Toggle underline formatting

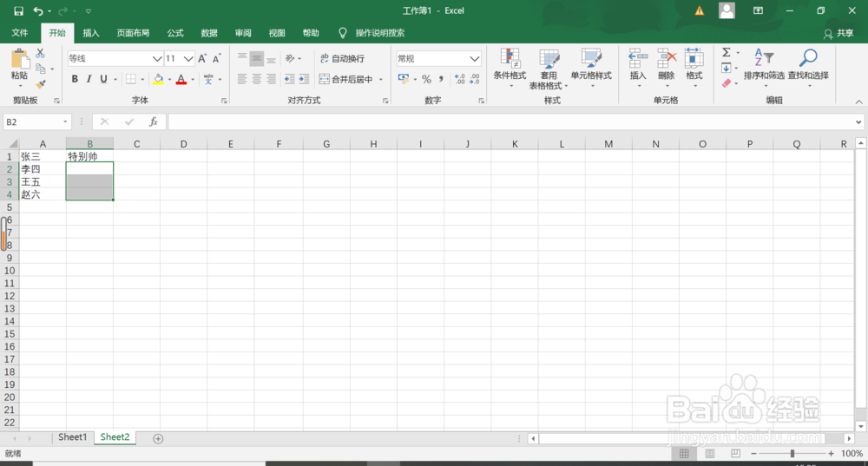(x=103, y=79)
